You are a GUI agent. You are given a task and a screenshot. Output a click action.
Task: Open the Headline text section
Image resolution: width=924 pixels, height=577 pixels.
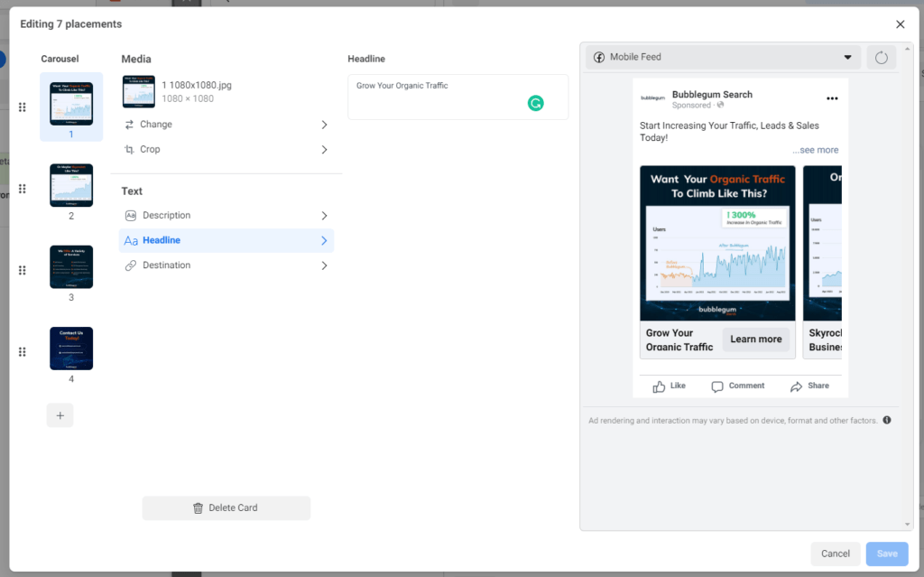226,241
